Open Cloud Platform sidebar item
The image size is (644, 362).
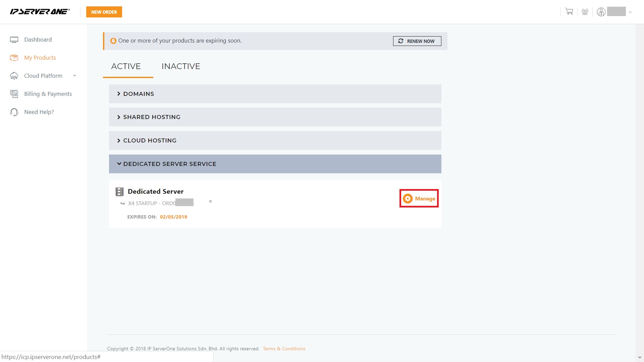click(x=43, y=76)
